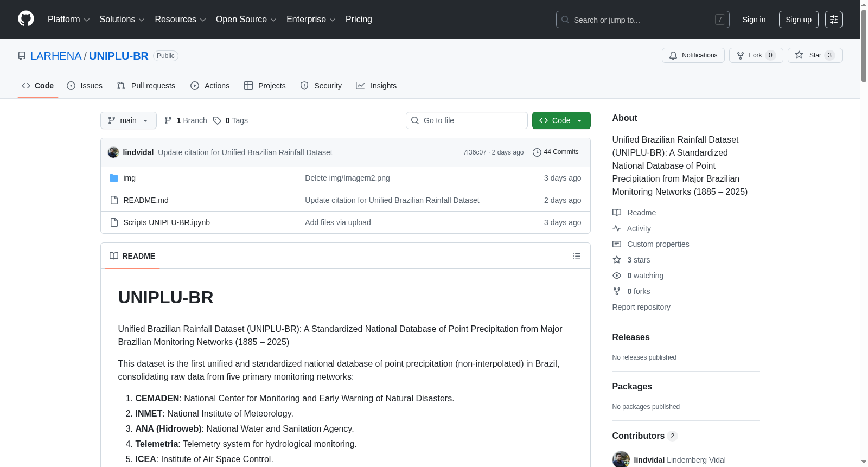Switch to the Security tab
The image size is (868, 467).
[321, 86]
